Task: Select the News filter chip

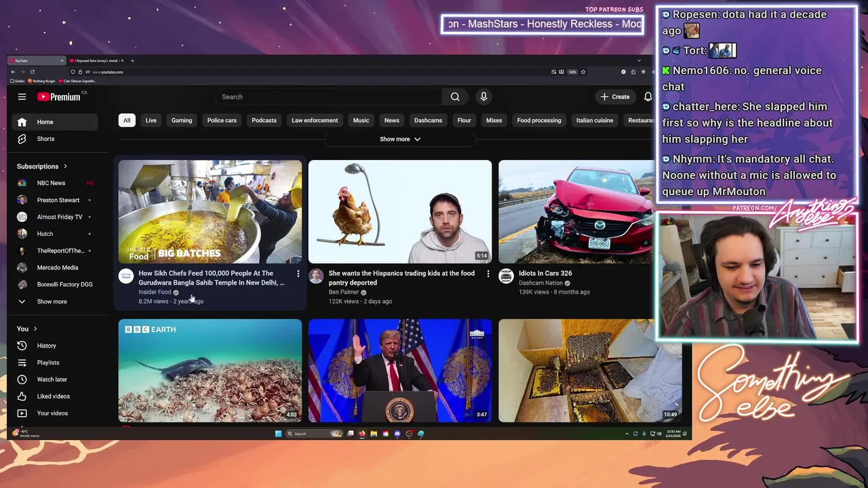Action: (x=392, y=121)
